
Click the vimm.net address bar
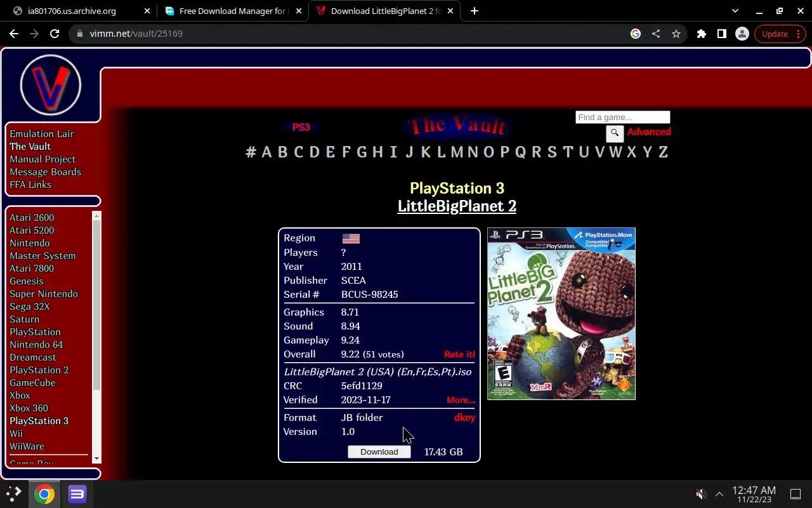click(x=355, y=34)
